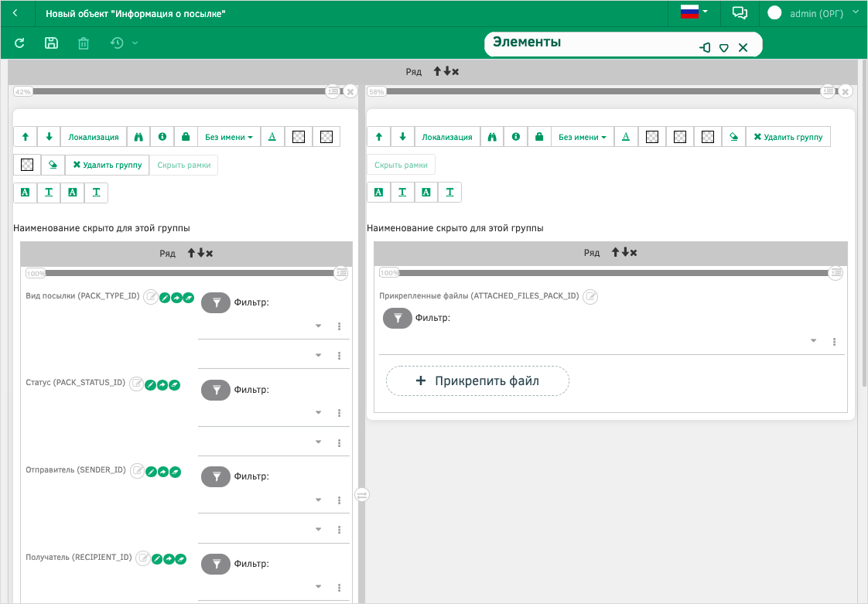Click Удалить группу in the left group

click(108, 165)
